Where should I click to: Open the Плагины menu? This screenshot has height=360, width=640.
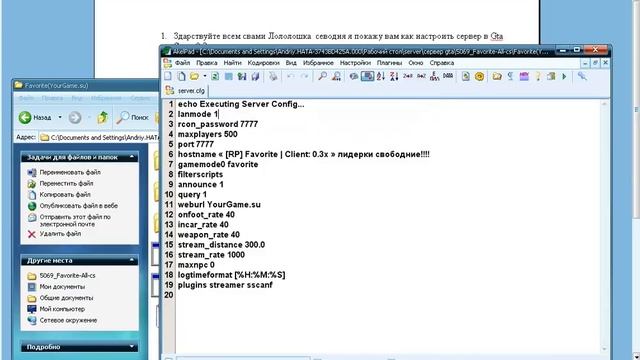[389, 63]
